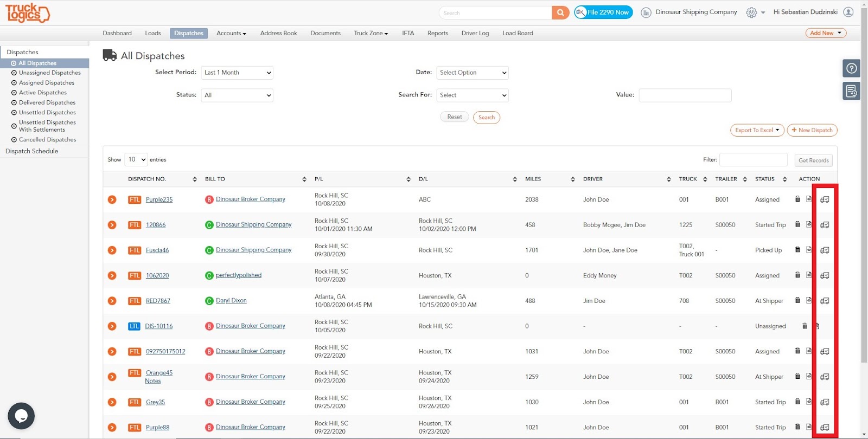This screenshot has width=868, height=439.
Task: Open Cancelled Dispatches list
Action: click(48, 140)
